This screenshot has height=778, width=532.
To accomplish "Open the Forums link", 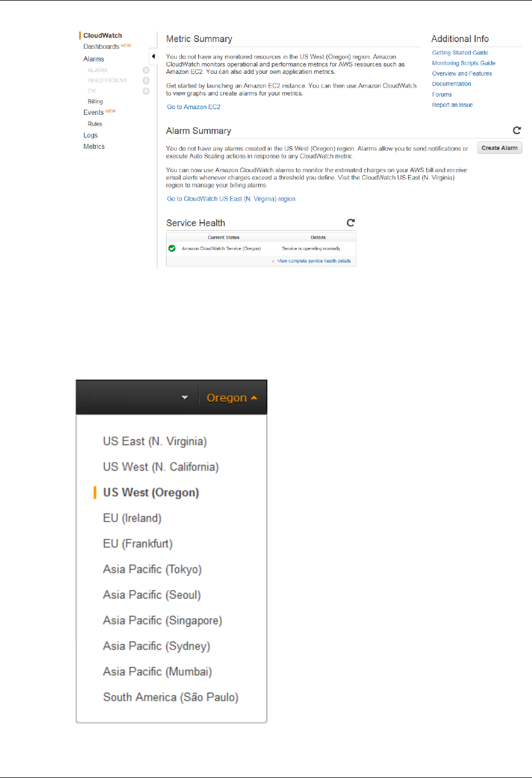I will [442, 94].
